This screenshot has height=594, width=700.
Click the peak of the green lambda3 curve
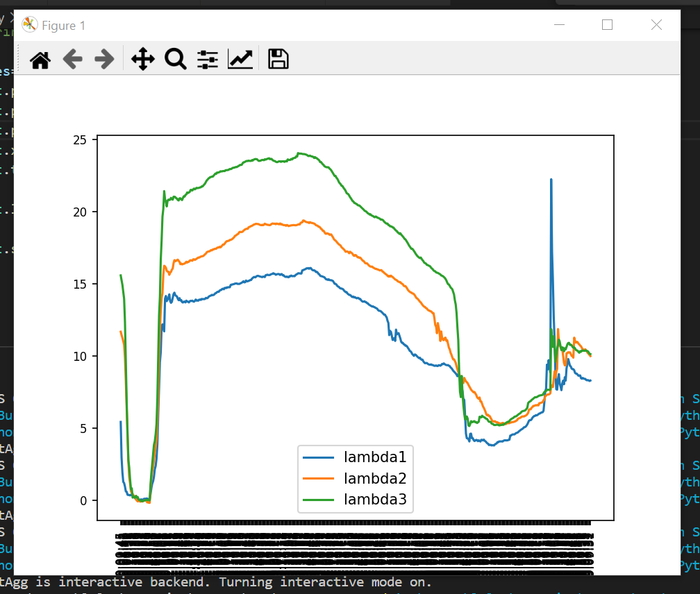[299, 153]
